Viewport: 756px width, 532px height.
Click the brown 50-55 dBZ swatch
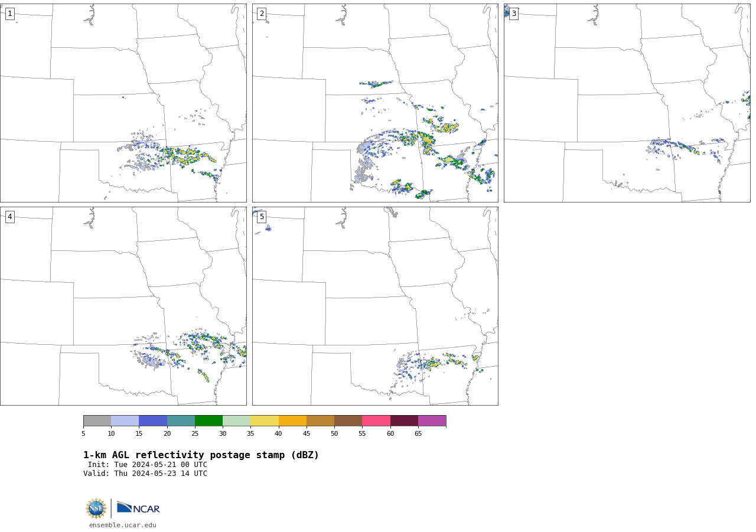click(348, 420)
